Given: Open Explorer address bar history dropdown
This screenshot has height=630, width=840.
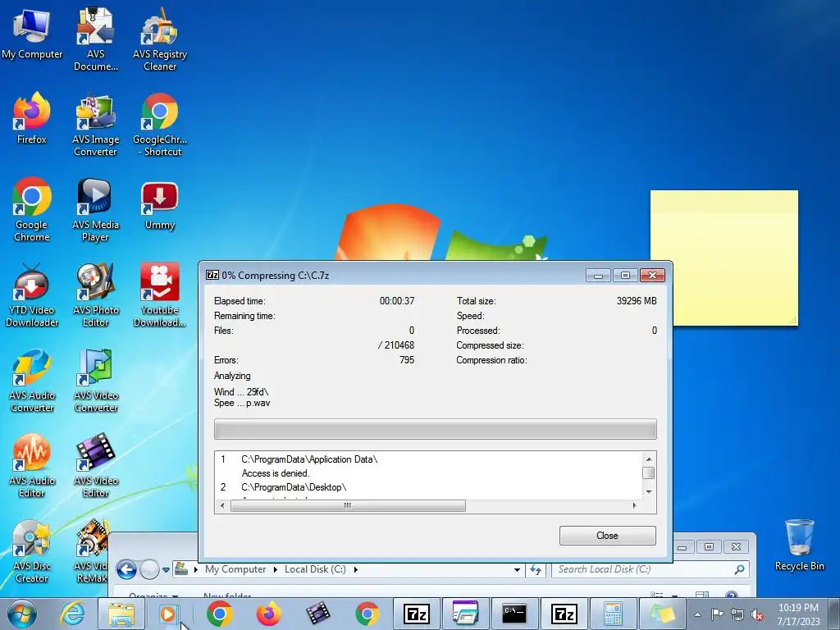Looking at the screenshot, I should tap(517, 569).
